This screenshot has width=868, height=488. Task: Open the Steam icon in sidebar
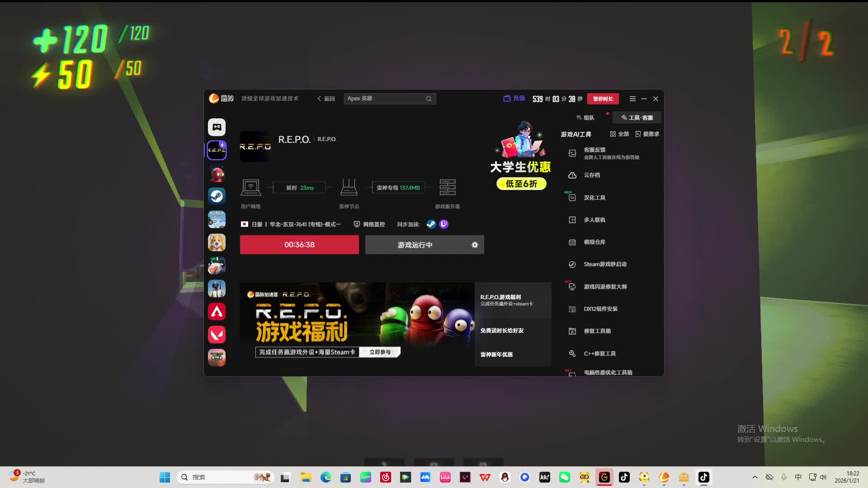click(x=217, y=196)
